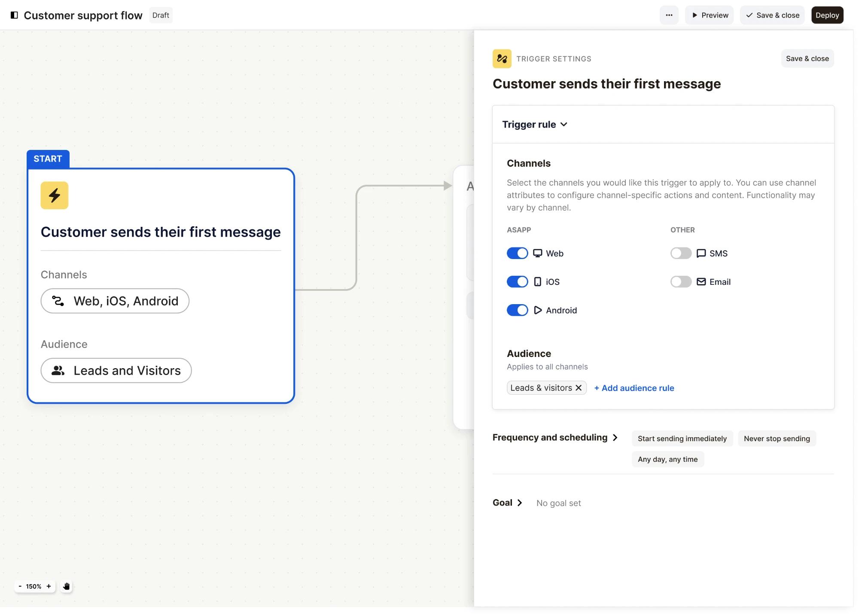Click Save & close in top toolbar
This screenshot has height=616, width=859.
pyautogui.click(x=772, y=15)
